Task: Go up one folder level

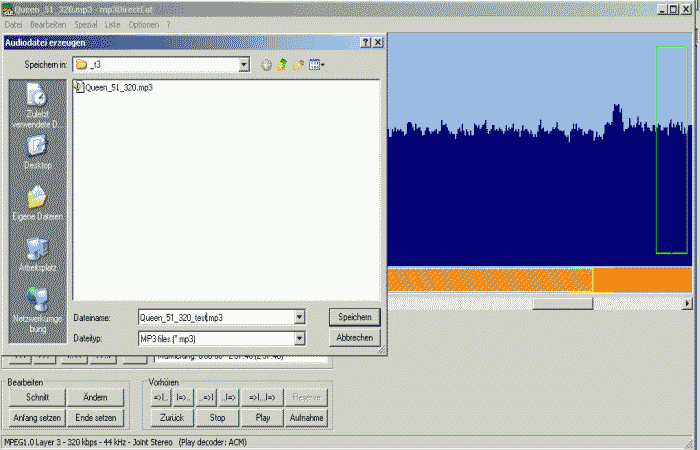Action: pos(282,65)
